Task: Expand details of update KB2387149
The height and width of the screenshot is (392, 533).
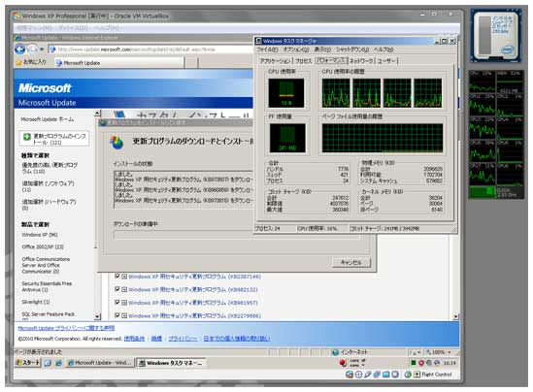Action: point(124,277)
